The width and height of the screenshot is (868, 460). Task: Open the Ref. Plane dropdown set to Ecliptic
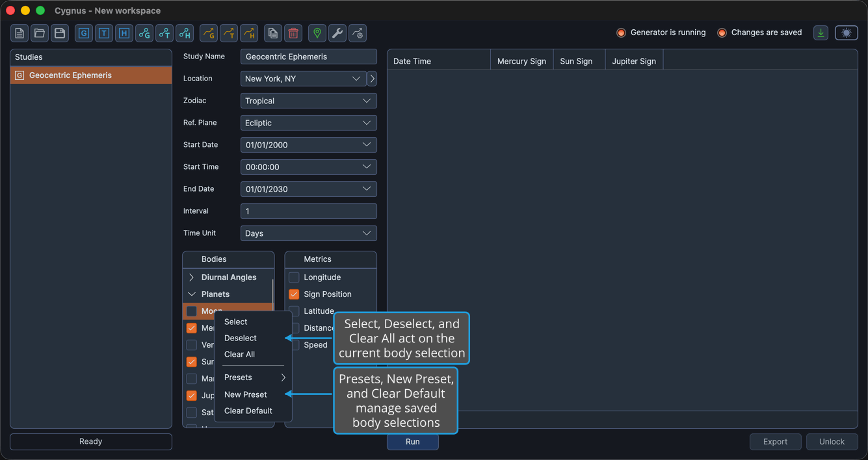pos(308,123)
